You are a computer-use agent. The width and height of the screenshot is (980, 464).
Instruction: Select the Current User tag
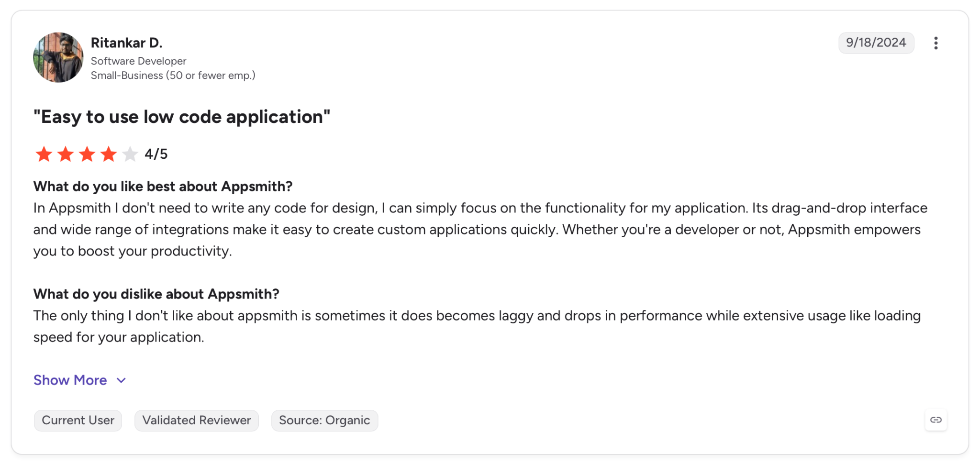point(78,420)
